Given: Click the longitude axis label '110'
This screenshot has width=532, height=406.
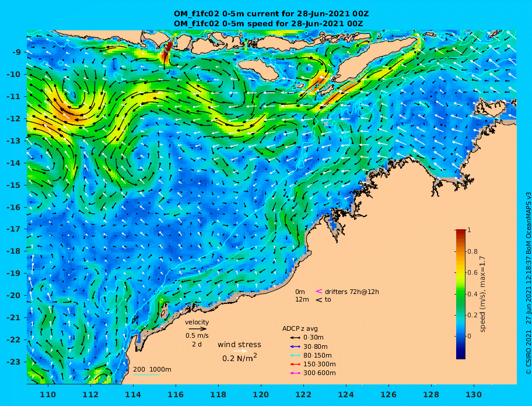Looking at the screenshot, I should pyautogui.click(x=48, y=394).
